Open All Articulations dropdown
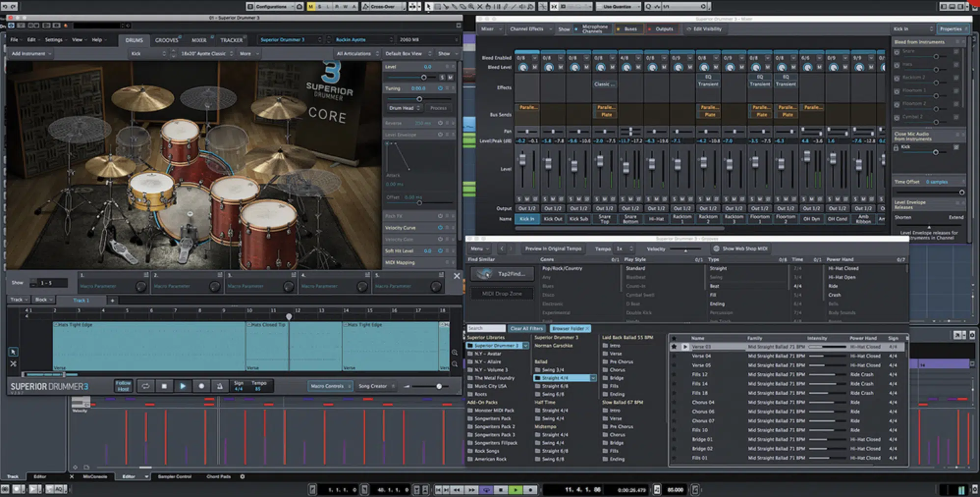 357,54
